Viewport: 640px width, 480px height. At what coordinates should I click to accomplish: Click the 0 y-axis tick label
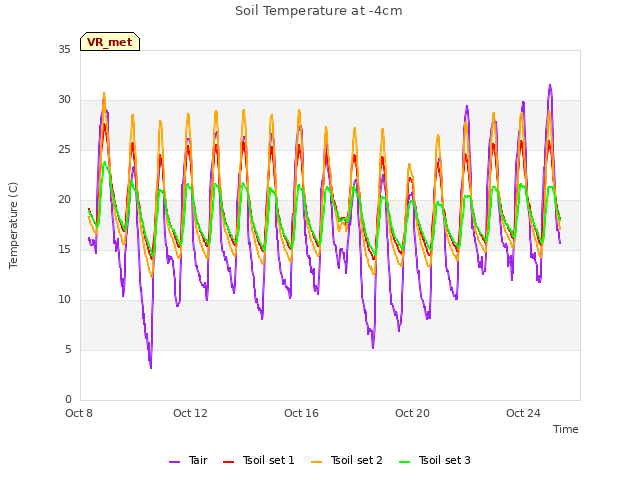coord(68,400)
